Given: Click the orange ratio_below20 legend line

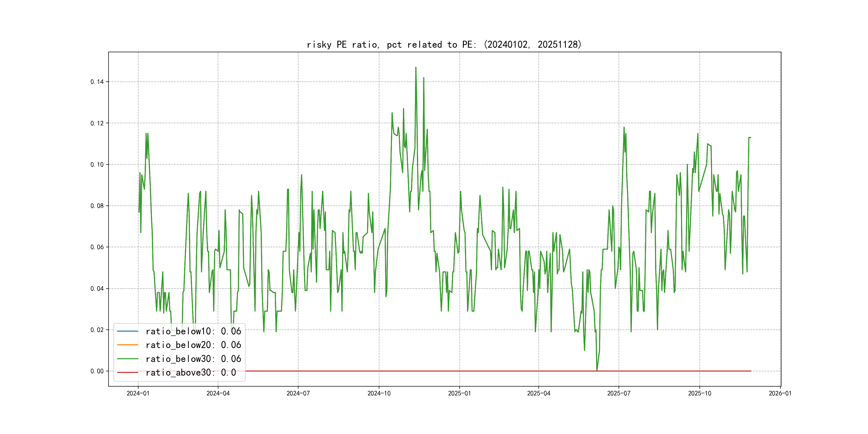Looking at the screenshot, I should pyautogui.click(x=127, y=345).
